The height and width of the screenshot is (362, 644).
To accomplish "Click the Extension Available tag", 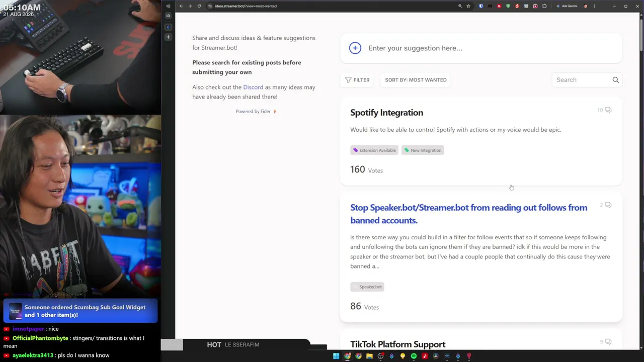I will 374,150.
